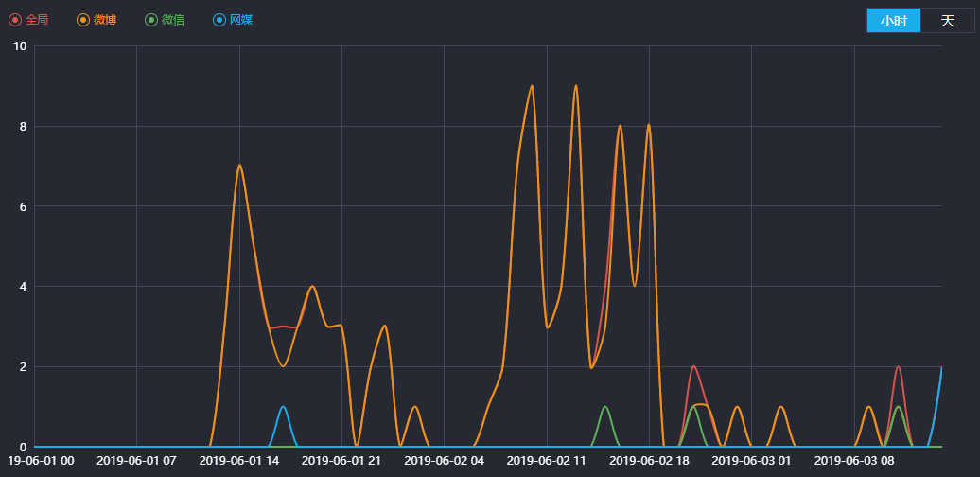Click x-axis label 2019-06-01 14

click(239, 461)
